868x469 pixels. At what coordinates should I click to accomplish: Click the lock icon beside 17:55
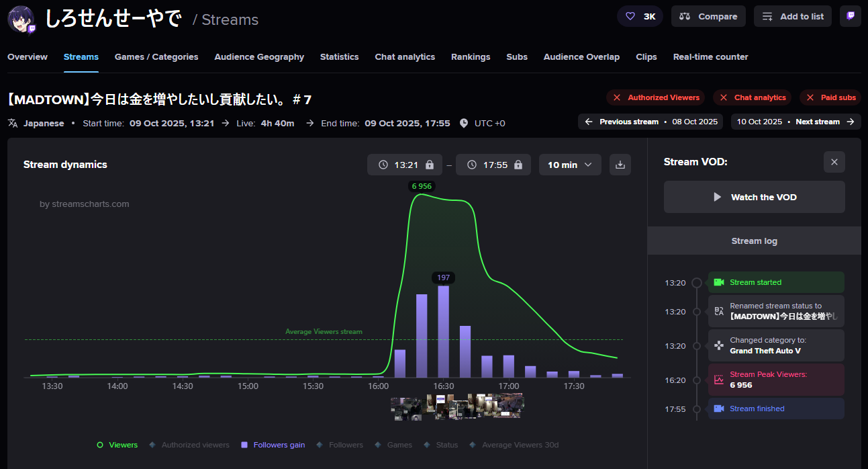point(518,165)
